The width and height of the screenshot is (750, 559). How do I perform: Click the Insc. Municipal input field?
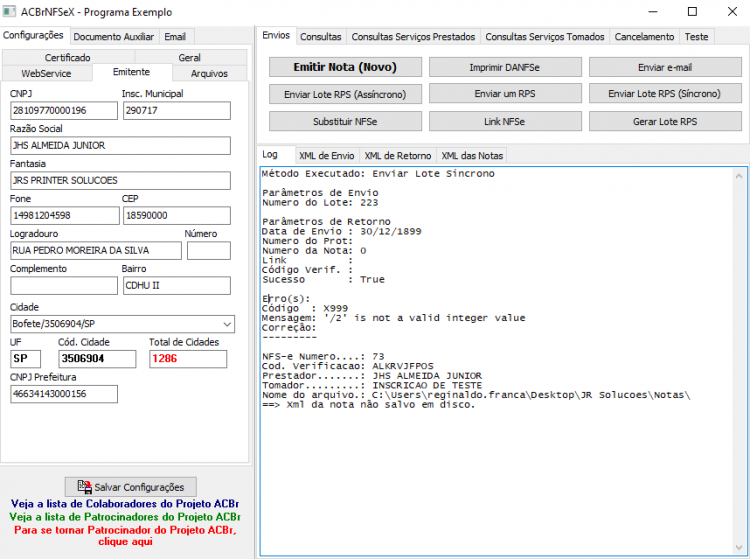176,110
